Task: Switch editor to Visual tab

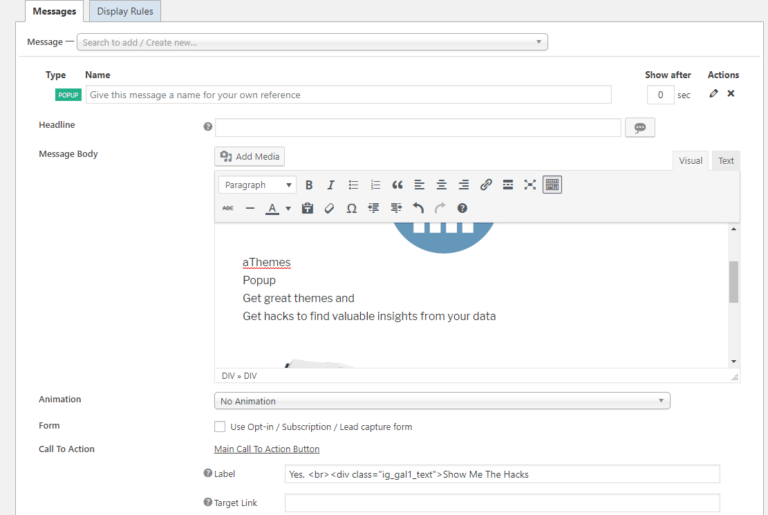Action: click(690, 161)
